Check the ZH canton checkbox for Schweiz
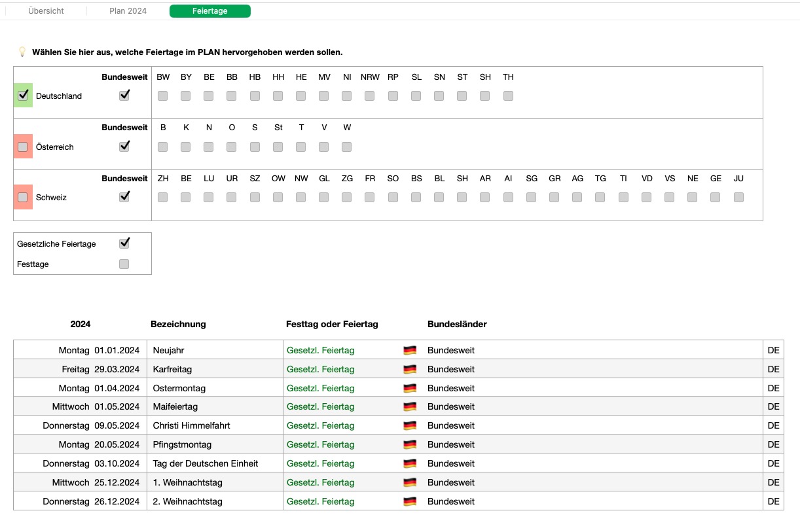Image resolution: width=800 pixels, height=532 pixels. tap(163, 197)
